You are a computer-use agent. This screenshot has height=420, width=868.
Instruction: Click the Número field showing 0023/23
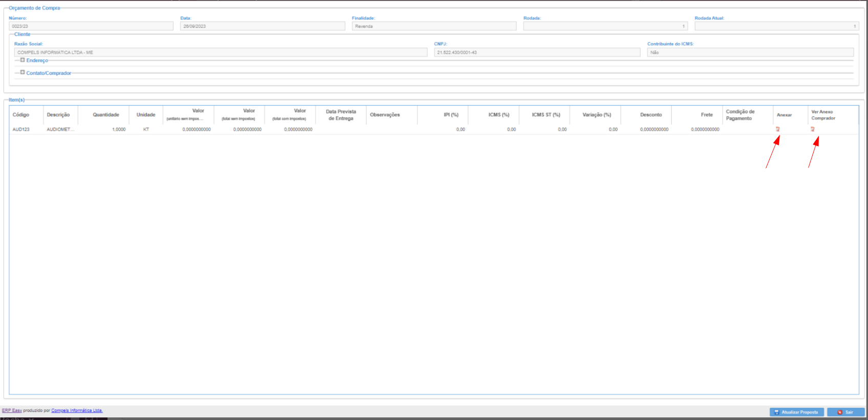pos(91,26)
